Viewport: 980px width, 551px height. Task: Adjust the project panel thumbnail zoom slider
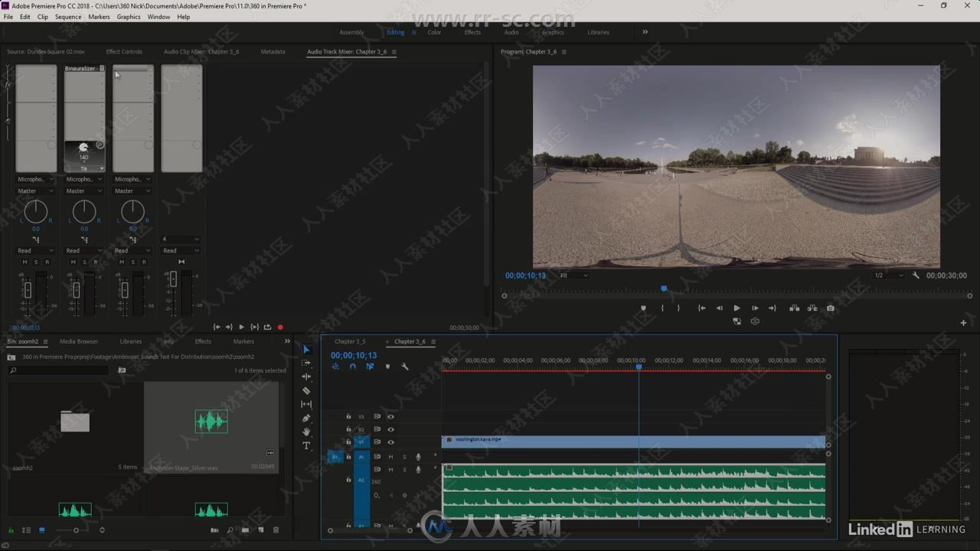pyautogui.click(x=76, y=530)
